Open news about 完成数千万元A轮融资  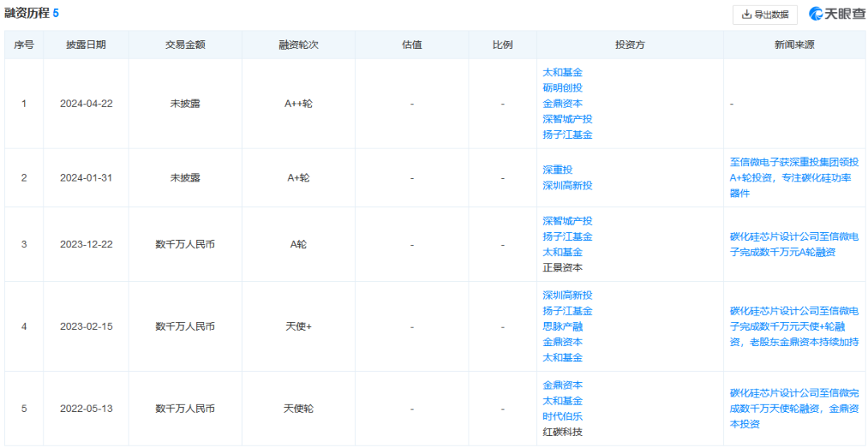(794, 244)
